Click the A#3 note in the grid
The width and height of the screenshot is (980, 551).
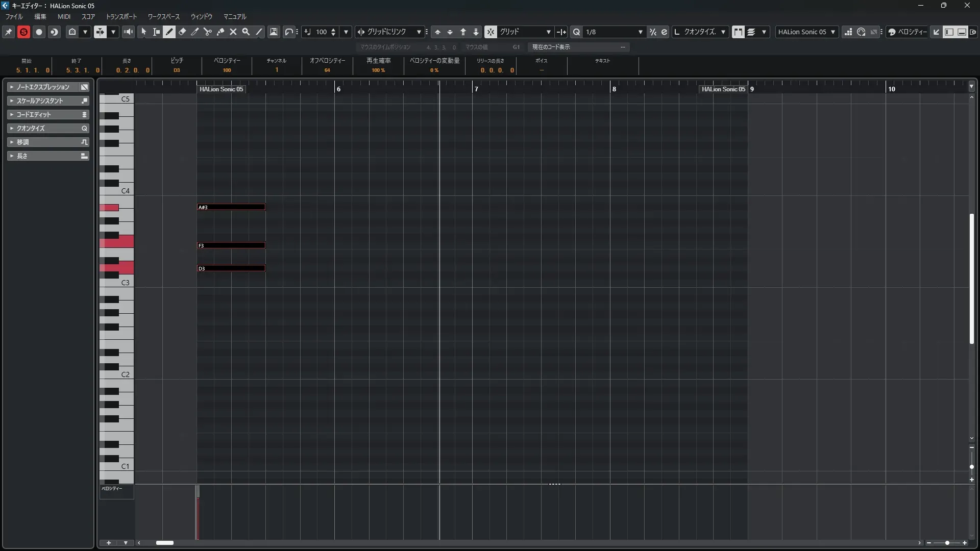(x=231, y=207)
